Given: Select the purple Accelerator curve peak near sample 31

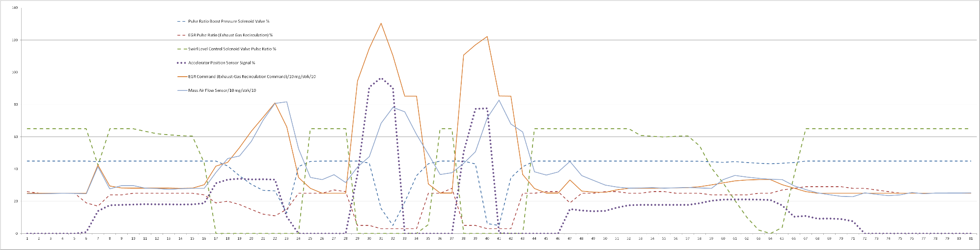Looking at the screenshot, I should tap(381, 79).
